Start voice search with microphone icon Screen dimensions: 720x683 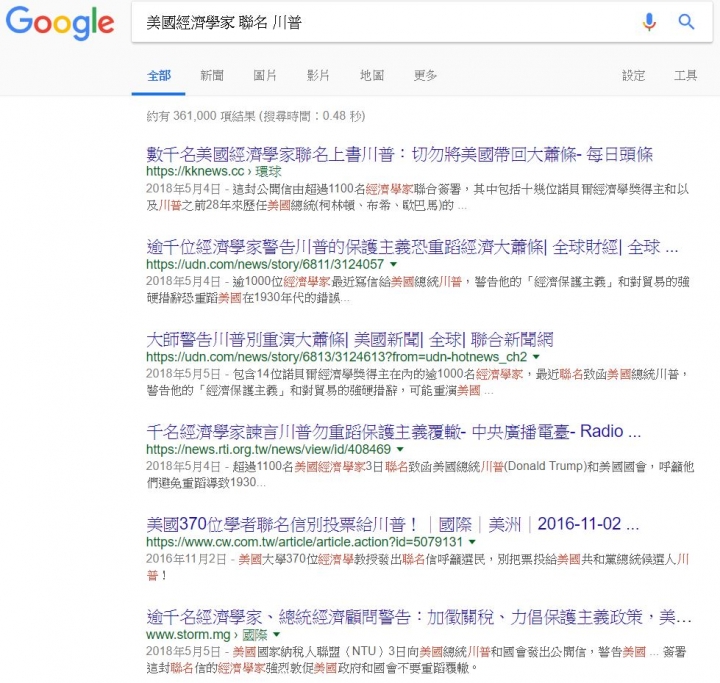point(649,22)
